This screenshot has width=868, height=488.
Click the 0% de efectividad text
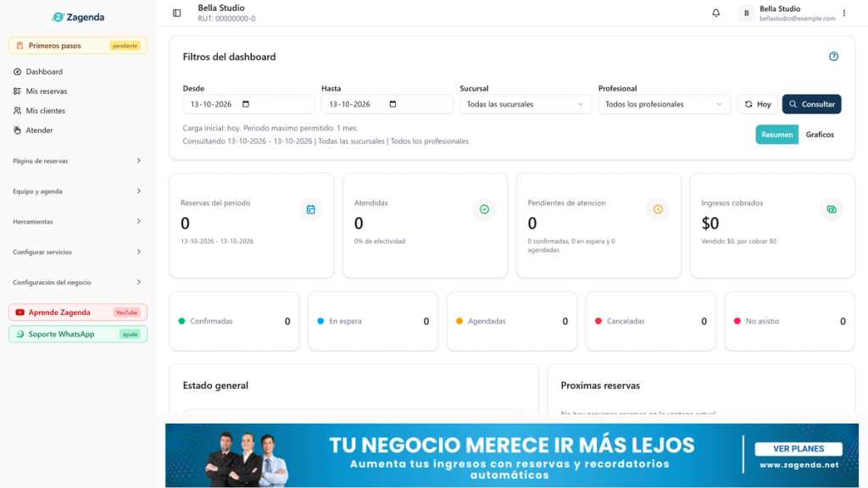point(380,241)
